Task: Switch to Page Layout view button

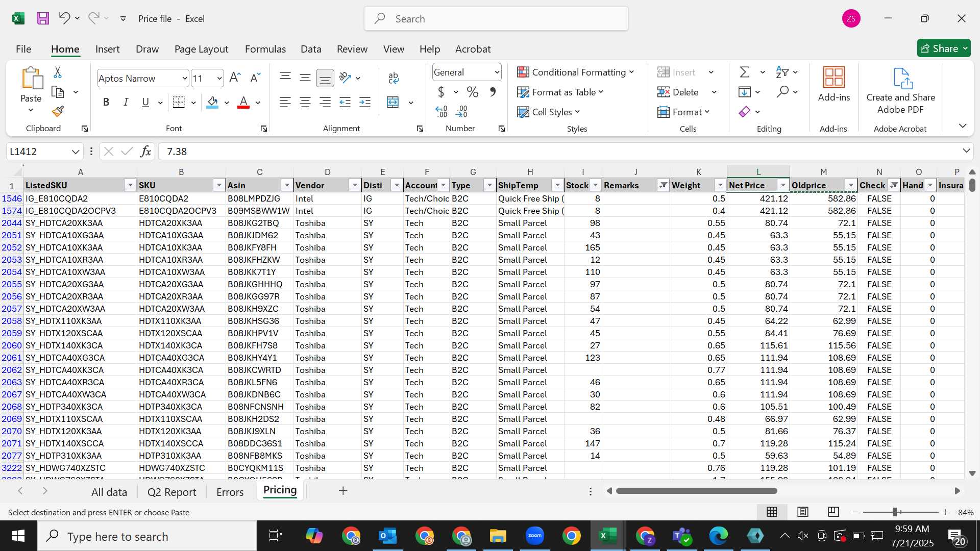Action: 802,512
